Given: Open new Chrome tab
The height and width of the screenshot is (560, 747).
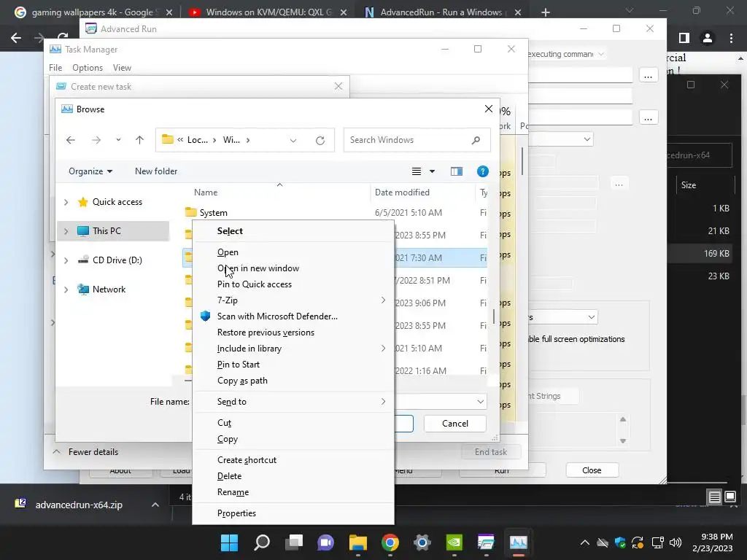Looking at the screenshot, I should click(x=546, y=12).
